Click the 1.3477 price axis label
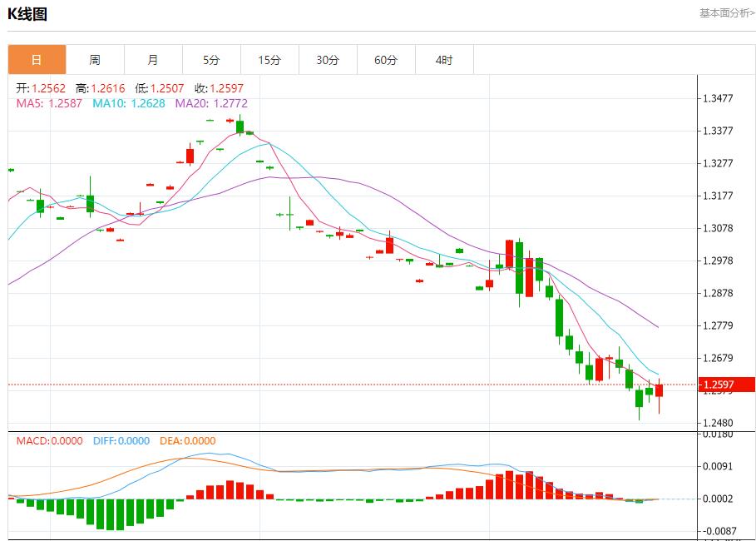The image size is (756, 541). [x=718, y=98]
